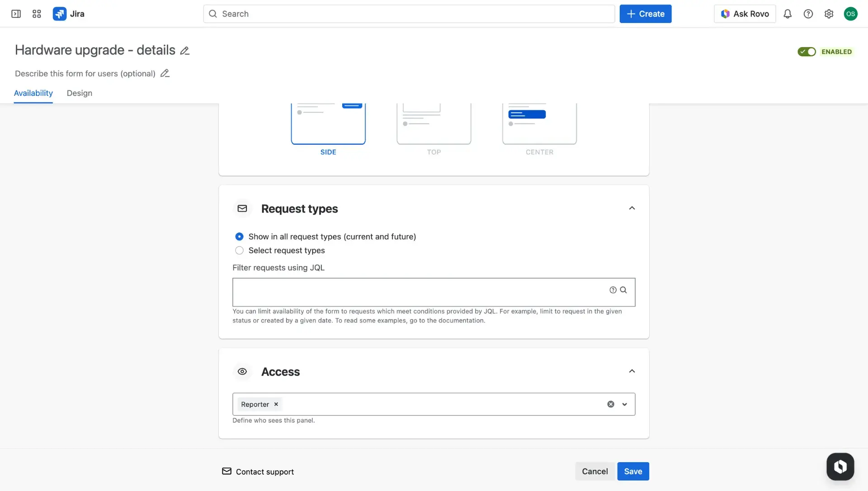
Task: Switch to the Availability tab
Action: (33, 93)
